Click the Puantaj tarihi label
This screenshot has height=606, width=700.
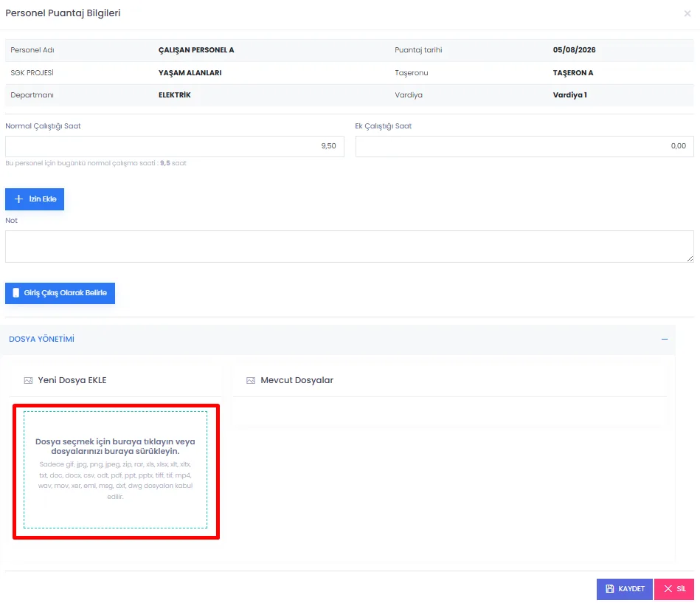pyautogui.click(x=418, y=50)
